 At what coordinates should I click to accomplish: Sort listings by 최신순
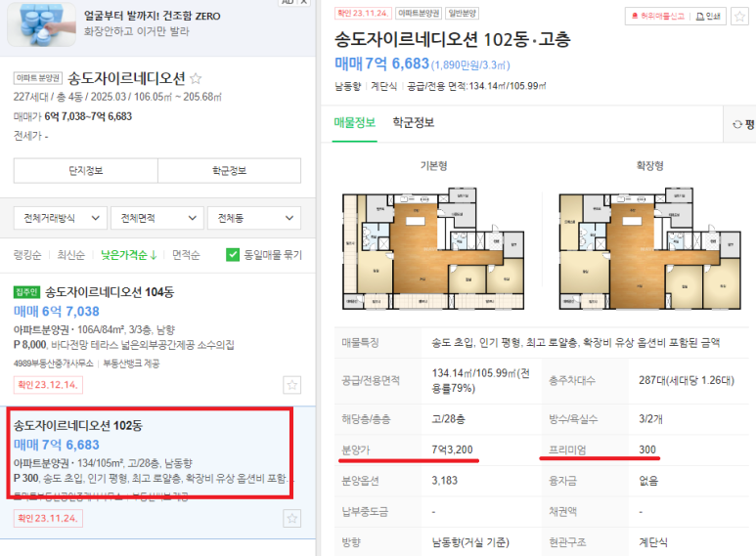pyautogui.click(x=70, y=255)
